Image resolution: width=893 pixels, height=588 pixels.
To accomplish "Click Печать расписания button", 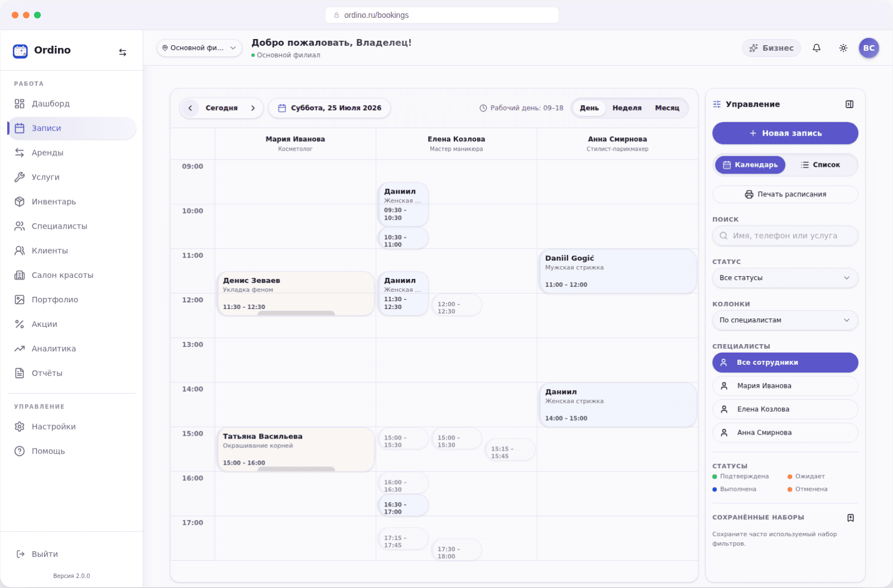I will coord(785,194).
